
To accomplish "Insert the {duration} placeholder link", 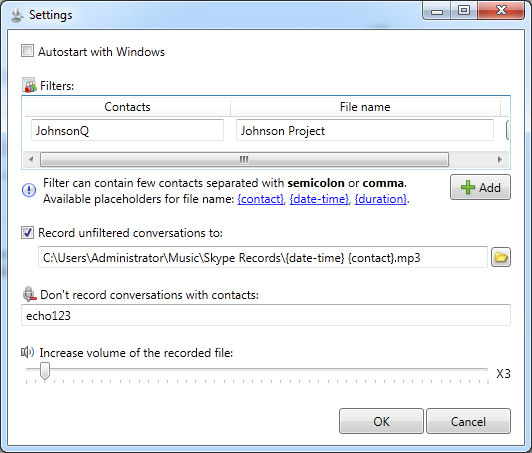I will (x=381, y=199).
